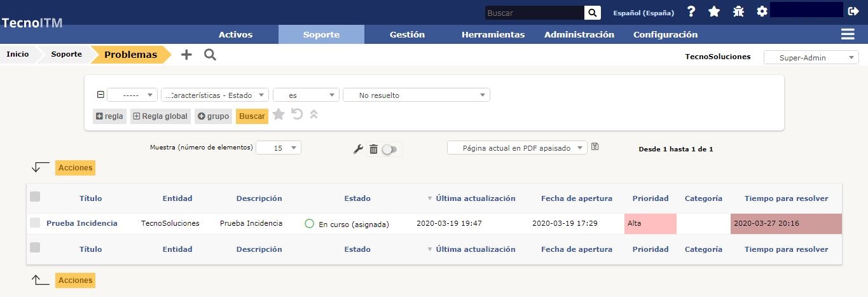Image resolution: width=868 pixels, height=297 pixels.
Task: Open the Herramientas menu
Action: (x=493, y=34)
